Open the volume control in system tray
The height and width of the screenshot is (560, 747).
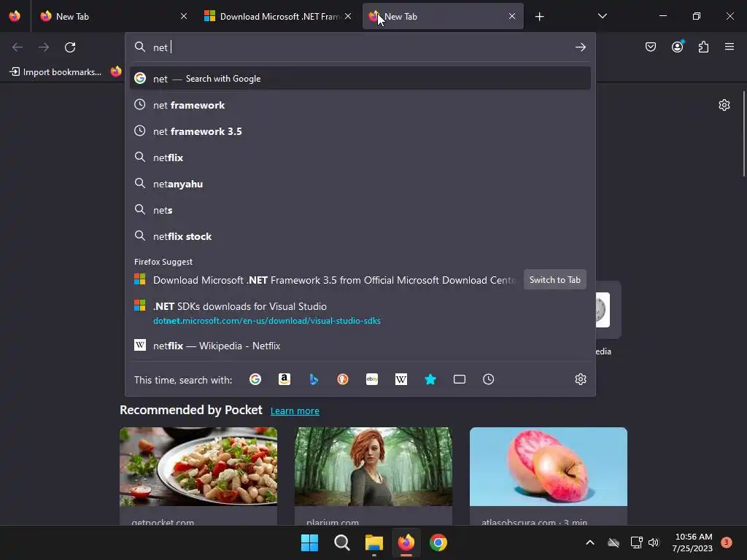(x=654, y=542)
